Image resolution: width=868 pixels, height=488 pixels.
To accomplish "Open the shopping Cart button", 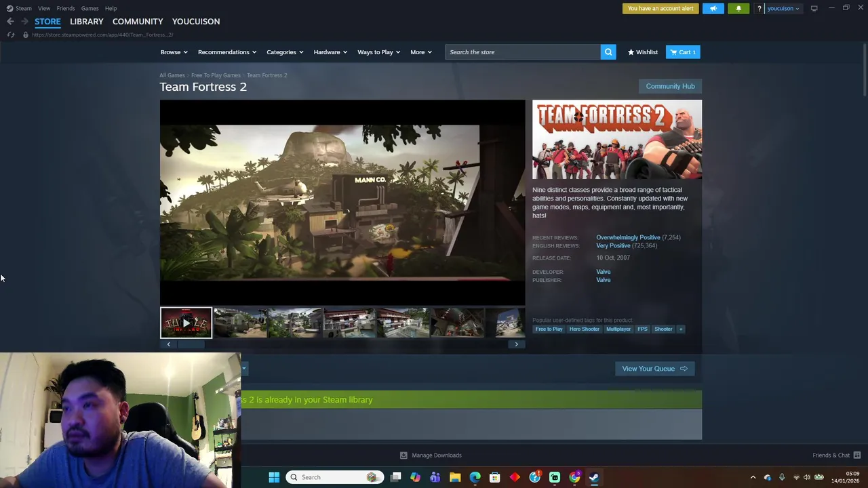I will [x=683, y=52].
